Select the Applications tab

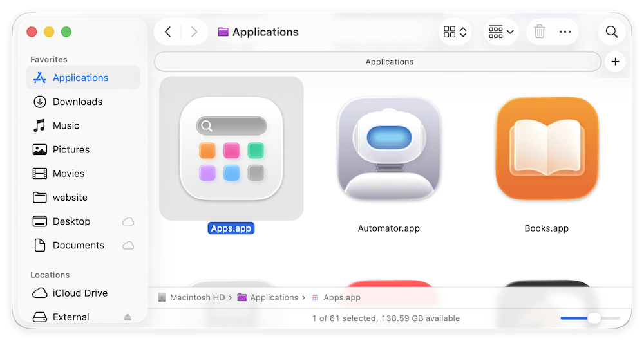378,62
